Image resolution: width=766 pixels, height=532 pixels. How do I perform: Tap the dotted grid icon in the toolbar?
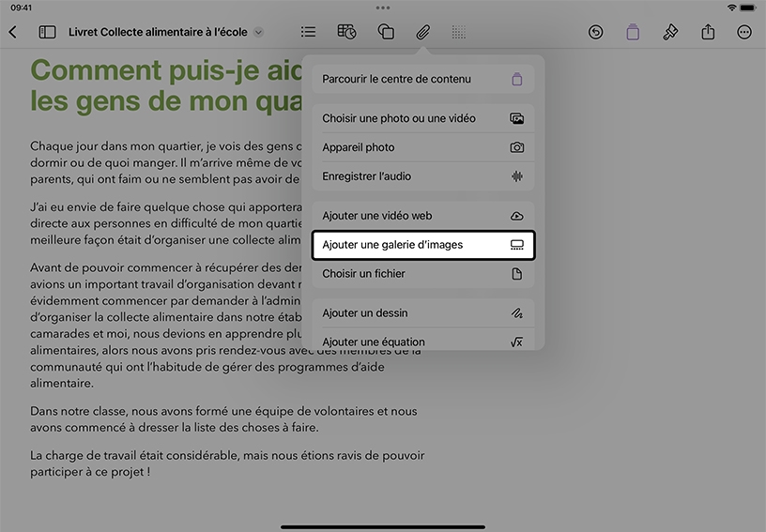pyautogui.click(x=459, y=32)
